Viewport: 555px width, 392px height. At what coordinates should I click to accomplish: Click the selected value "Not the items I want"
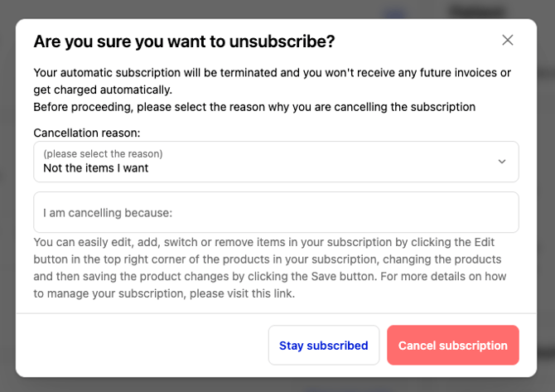point(96,168)
